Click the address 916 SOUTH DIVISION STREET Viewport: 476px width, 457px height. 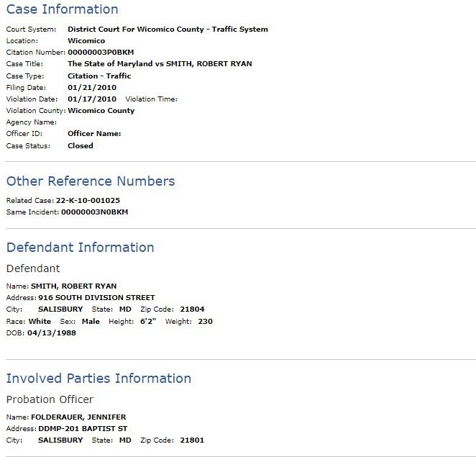tap(96, 298)
